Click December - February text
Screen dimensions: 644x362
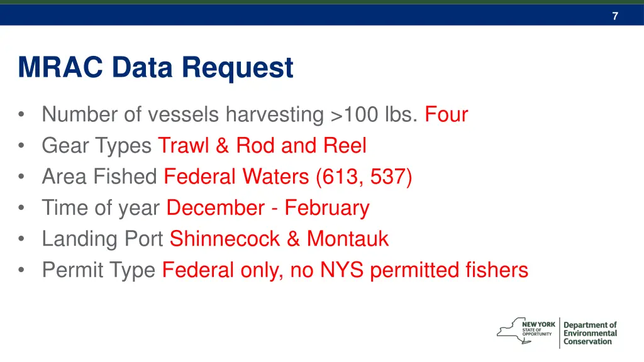(268, 207)
